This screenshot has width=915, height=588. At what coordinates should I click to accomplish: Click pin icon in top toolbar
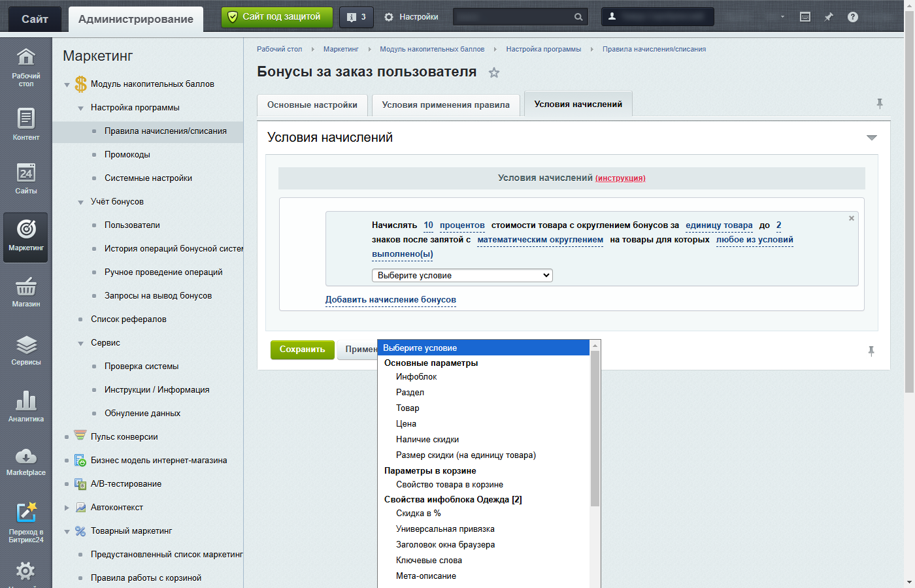(829, 17)
